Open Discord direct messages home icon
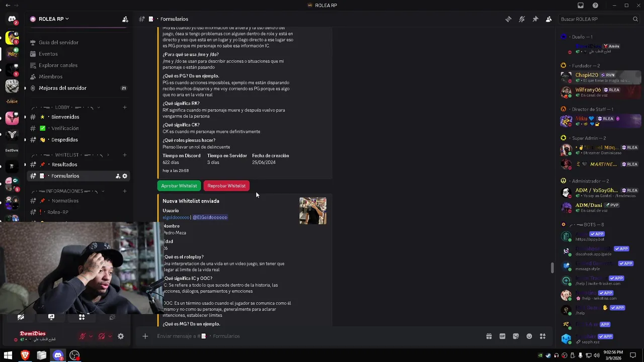 (x=12, y=19)
